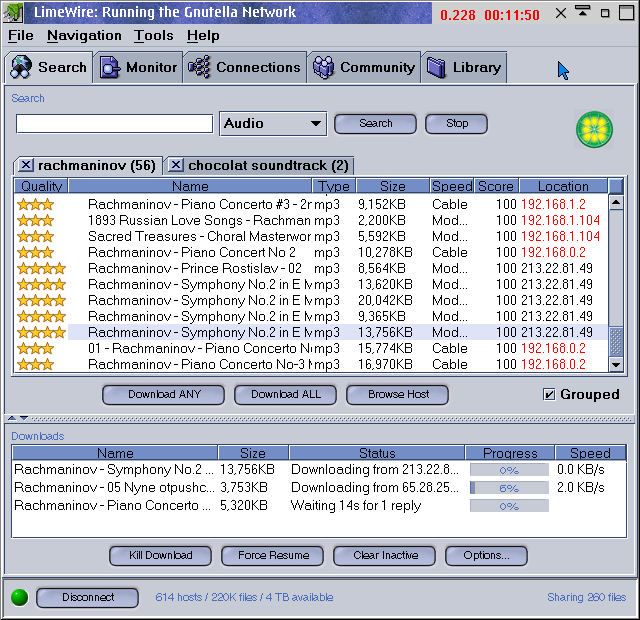
Task: Open download Options... button
Action: click(486, 556)
